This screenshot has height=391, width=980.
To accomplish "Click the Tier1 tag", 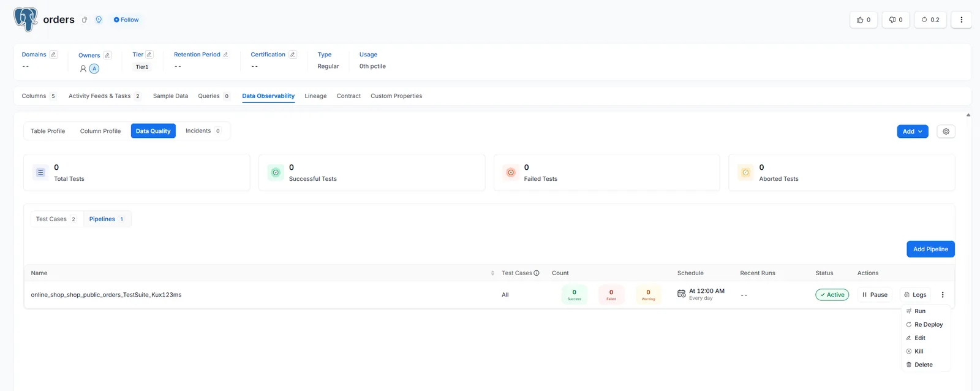I will point(142,67).
